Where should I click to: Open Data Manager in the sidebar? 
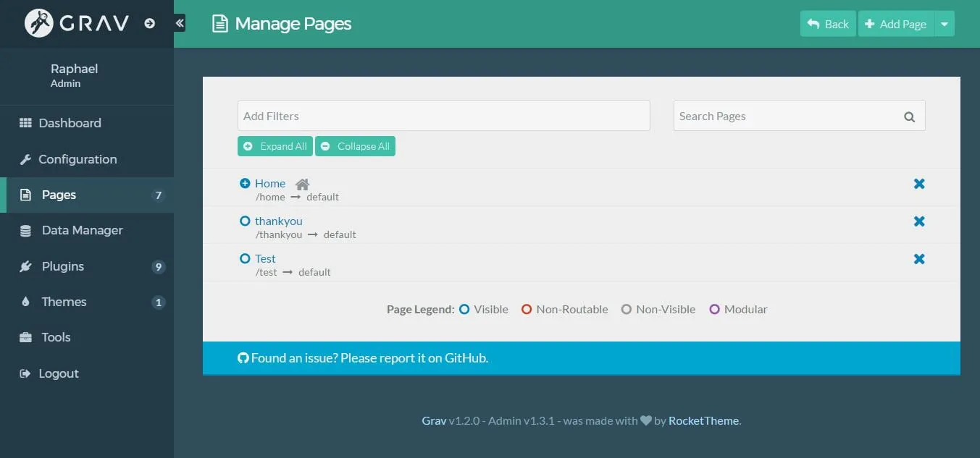tap(87, 230)
